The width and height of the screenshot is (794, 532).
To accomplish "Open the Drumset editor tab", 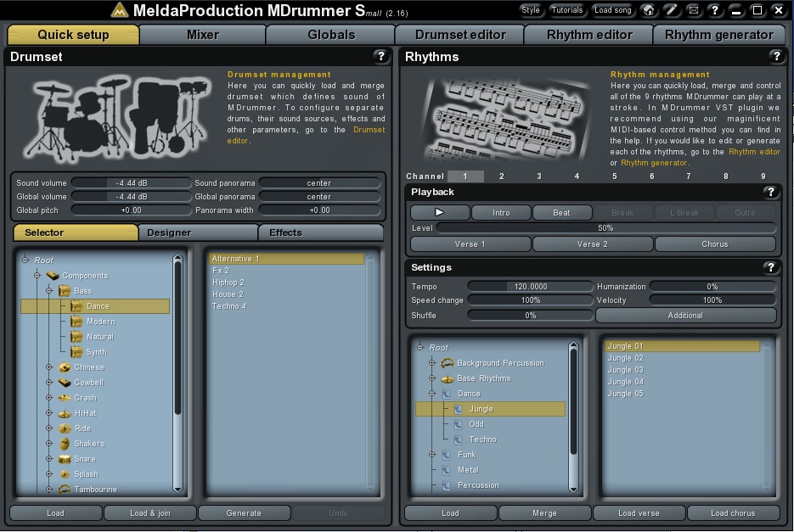I will tap(459, 35).
